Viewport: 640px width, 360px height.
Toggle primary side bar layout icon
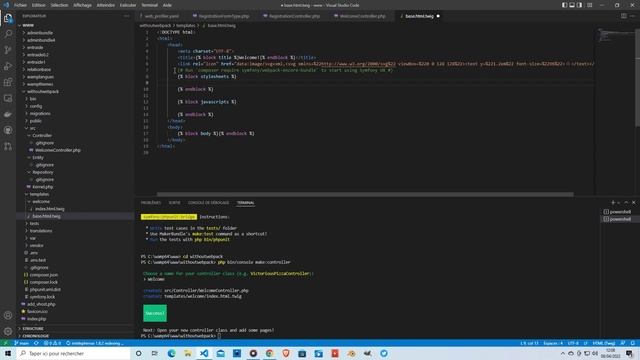point(564,5)
